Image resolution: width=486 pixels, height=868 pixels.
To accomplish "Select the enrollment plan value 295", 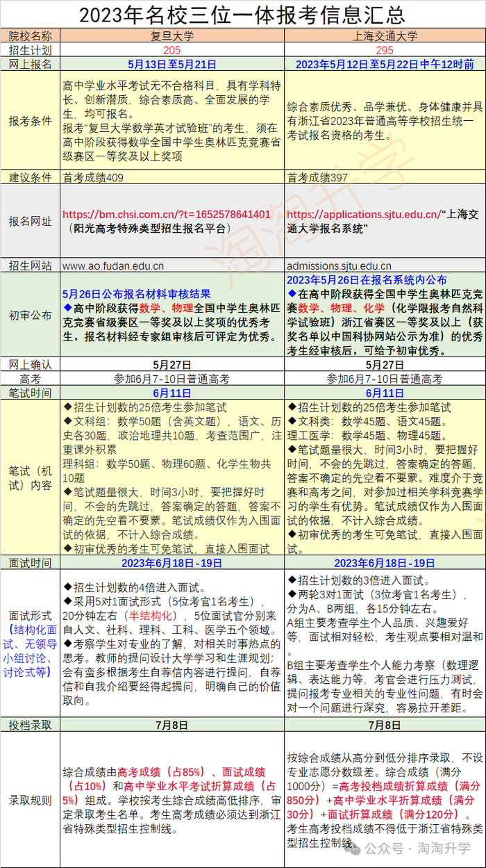I will coord(384,50).
